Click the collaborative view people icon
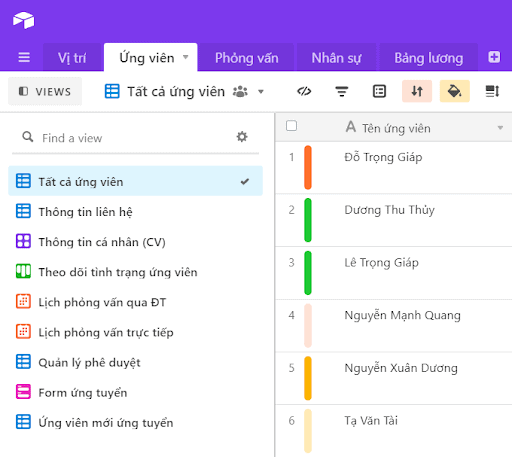Image resolution: width=512 pixels, height=457 pixels. click(x=240, y=91)
